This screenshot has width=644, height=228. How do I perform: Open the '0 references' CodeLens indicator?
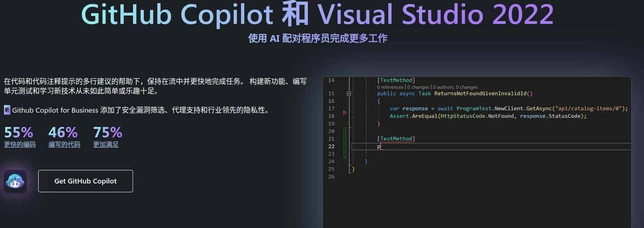pyautogui.click(x=391, y=87)
